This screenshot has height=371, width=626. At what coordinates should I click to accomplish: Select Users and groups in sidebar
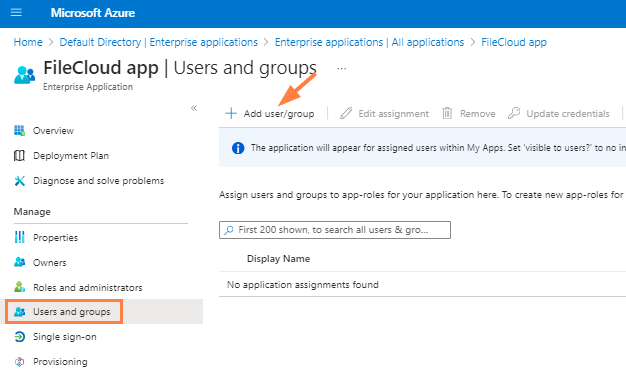(71, 312)
